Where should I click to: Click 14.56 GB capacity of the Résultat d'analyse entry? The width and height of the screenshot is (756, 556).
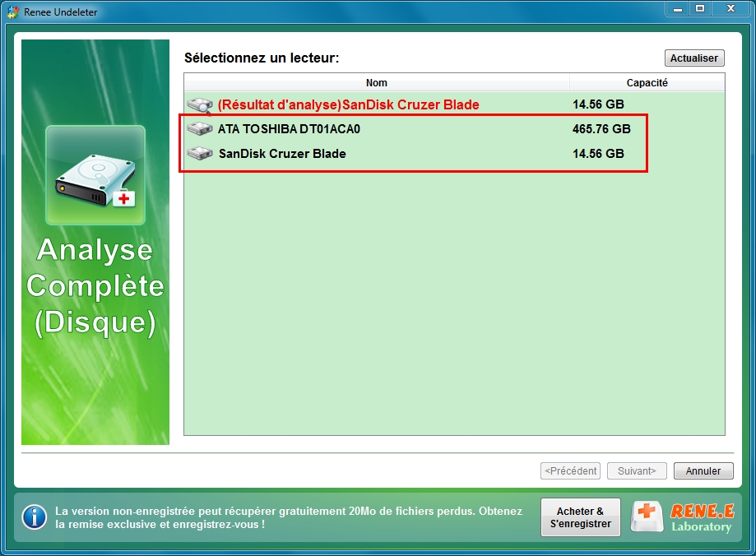point(598,104)
